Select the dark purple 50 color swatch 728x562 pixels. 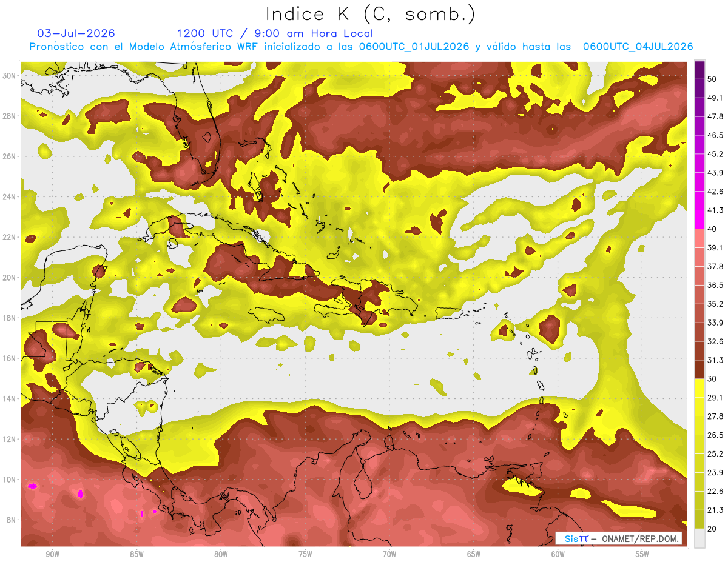[699, 70]
